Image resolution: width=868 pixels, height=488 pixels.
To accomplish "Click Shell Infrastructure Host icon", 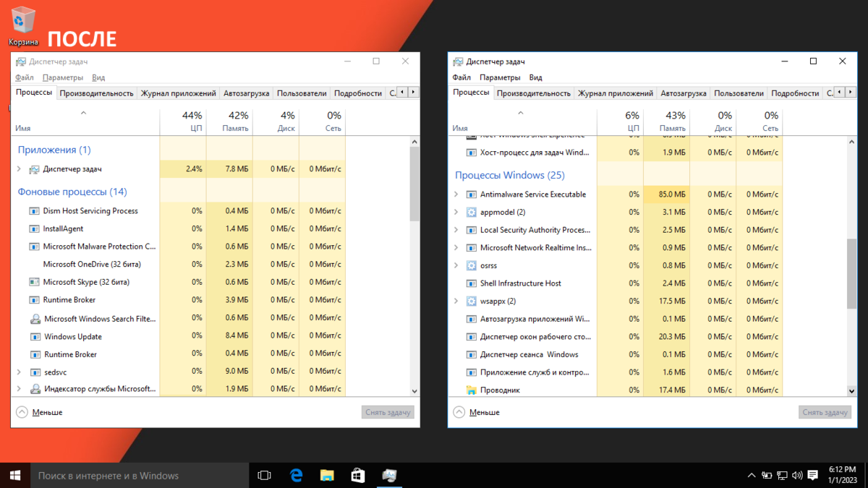I will tap(472, 283).
